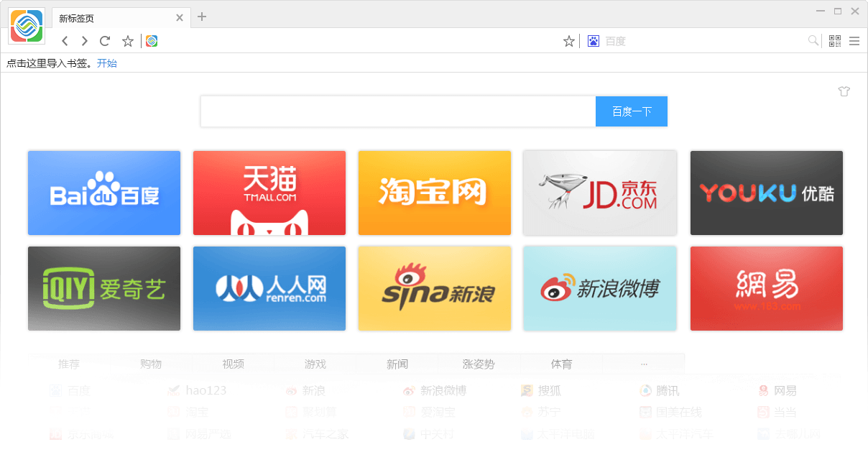Viewport: 868px width, 460px height.
Task: Click the back navigation arrow
Action: tap(64, 41)
